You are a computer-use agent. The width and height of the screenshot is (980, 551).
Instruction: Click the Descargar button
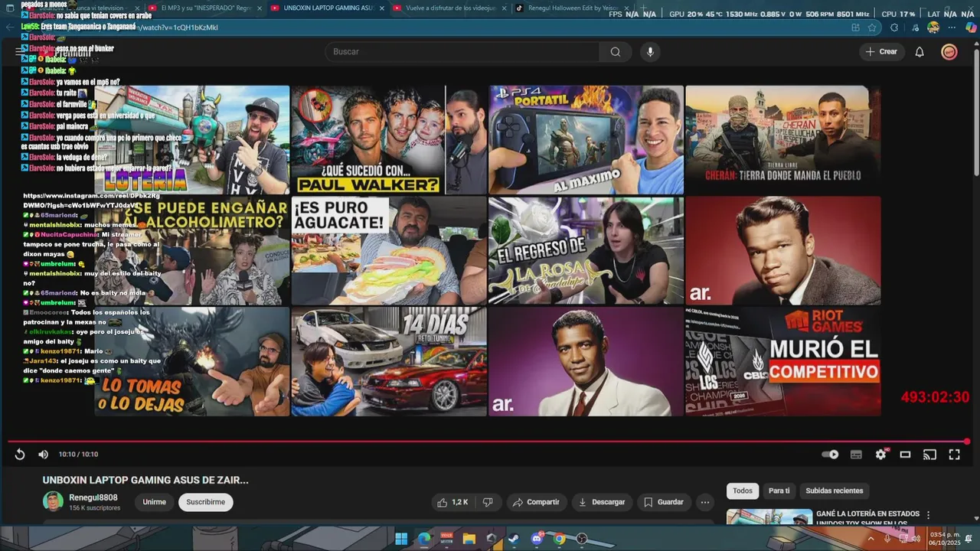point(602,502)
